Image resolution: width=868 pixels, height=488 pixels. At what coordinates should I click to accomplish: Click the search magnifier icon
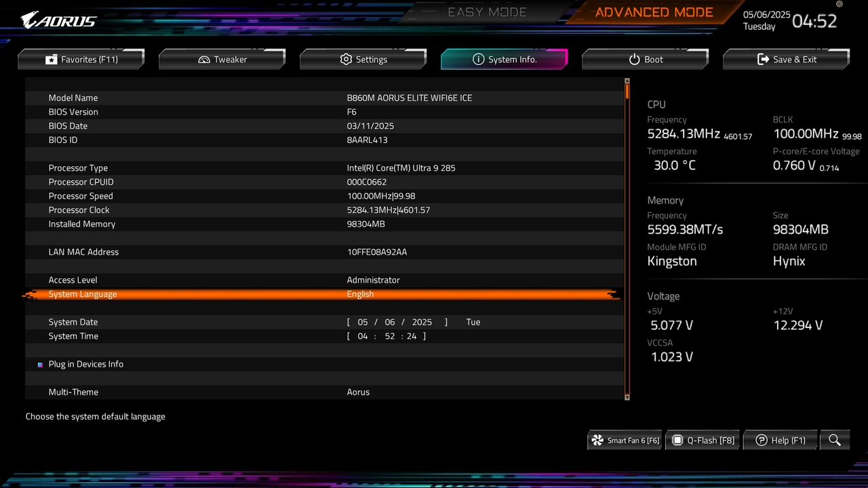(x=835, y=440)
